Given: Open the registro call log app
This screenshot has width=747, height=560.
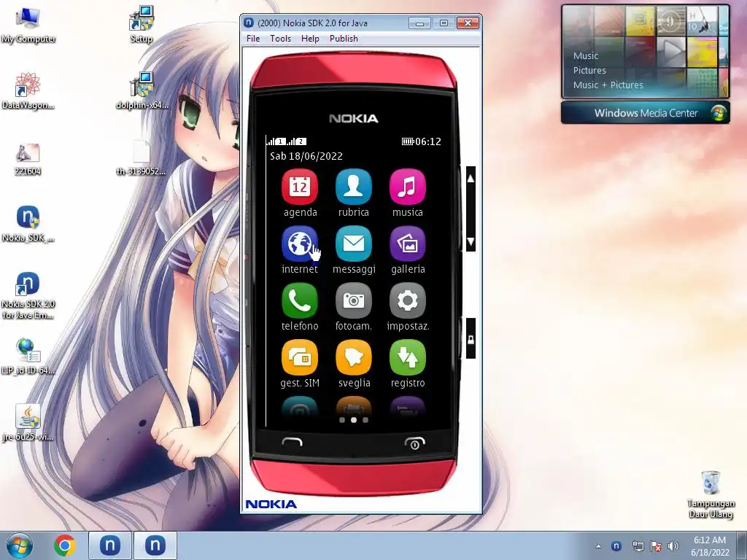Looking at the screenshot, I should [x=407, y=357].
